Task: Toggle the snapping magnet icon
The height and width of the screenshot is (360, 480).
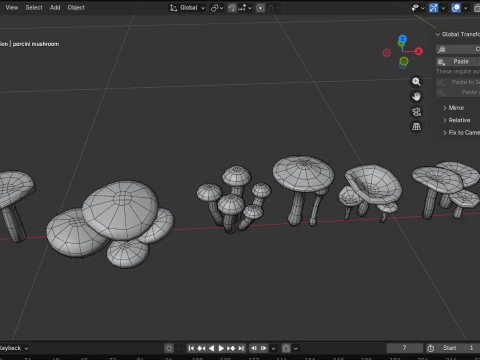Action: pyautogui.click(x=232, y=8)
